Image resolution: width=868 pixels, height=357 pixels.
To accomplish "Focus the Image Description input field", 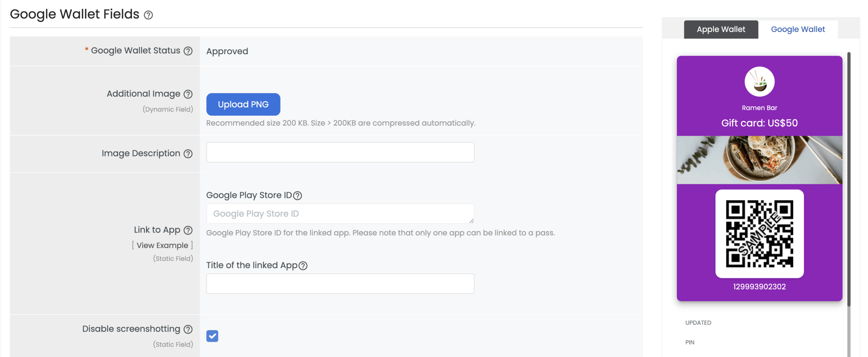I will [x=340, y=152].
